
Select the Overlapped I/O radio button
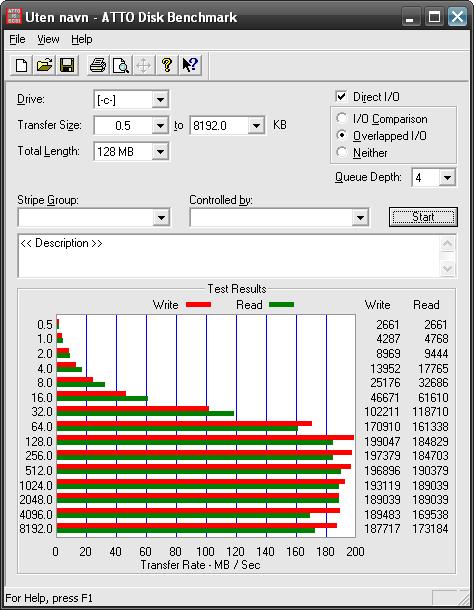pos(341,135)
